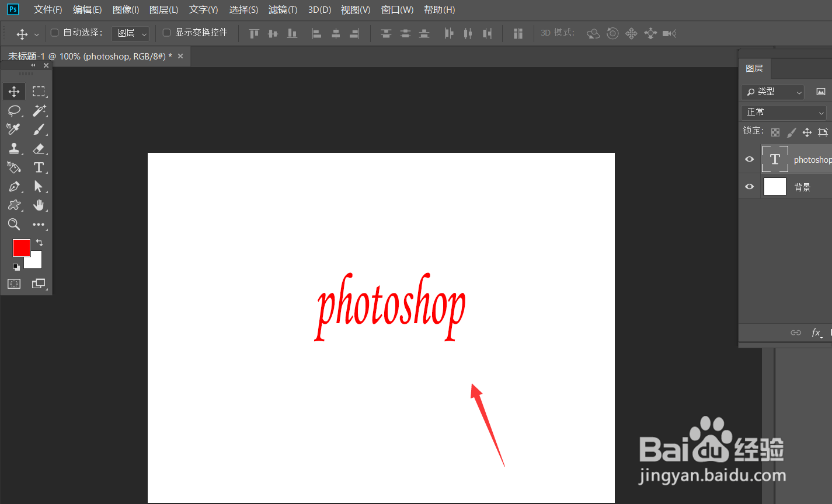
Task: Align vertical centers in options bar
Action: point(273,34)
